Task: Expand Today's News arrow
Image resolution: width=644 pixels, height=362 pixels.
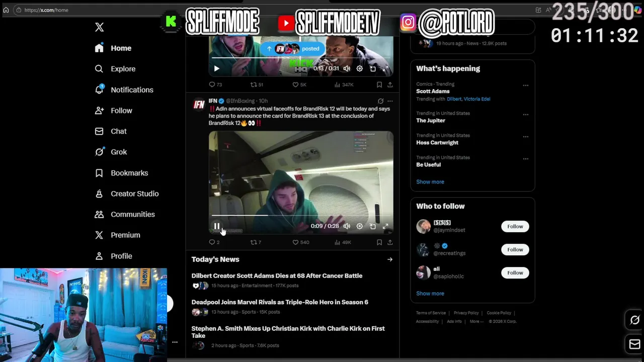Action: pos(390,259)
